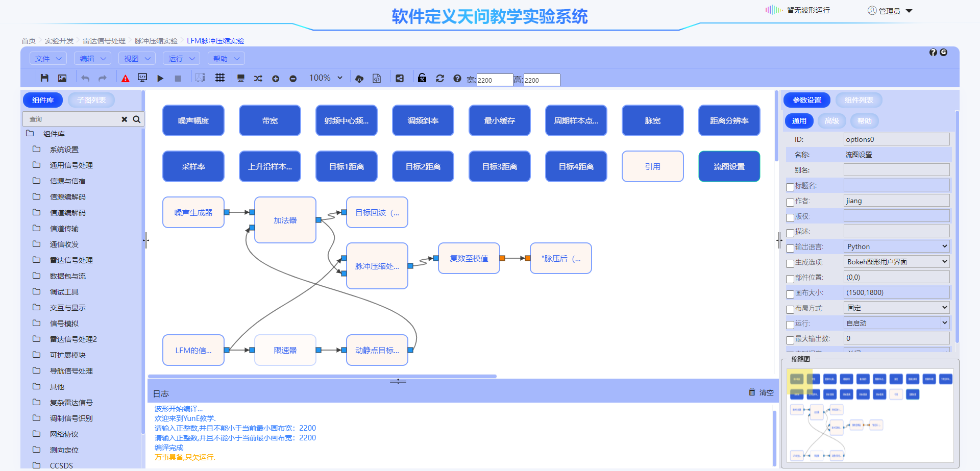Toggle the 生成选项 checkbox
Viewport: 980px width, 471px height.
(x=790, y=264)
